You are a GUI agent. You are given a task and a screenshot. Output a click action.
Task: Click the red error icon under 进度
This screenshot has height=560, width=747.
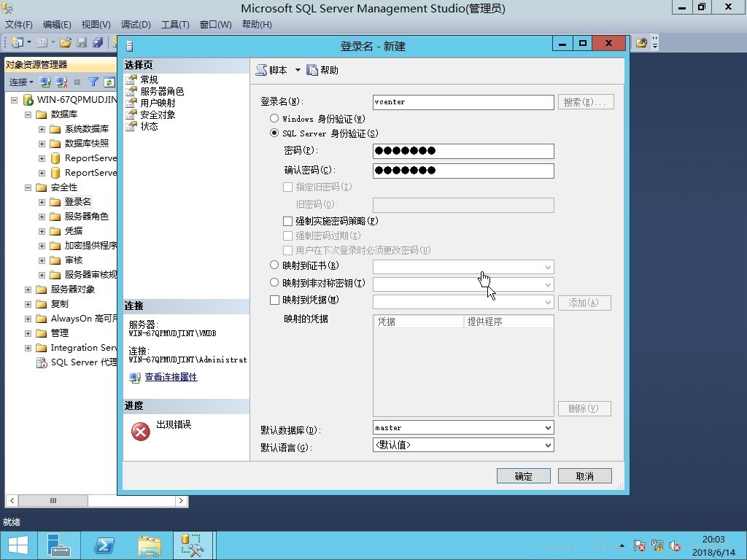[x=141, y=432]
